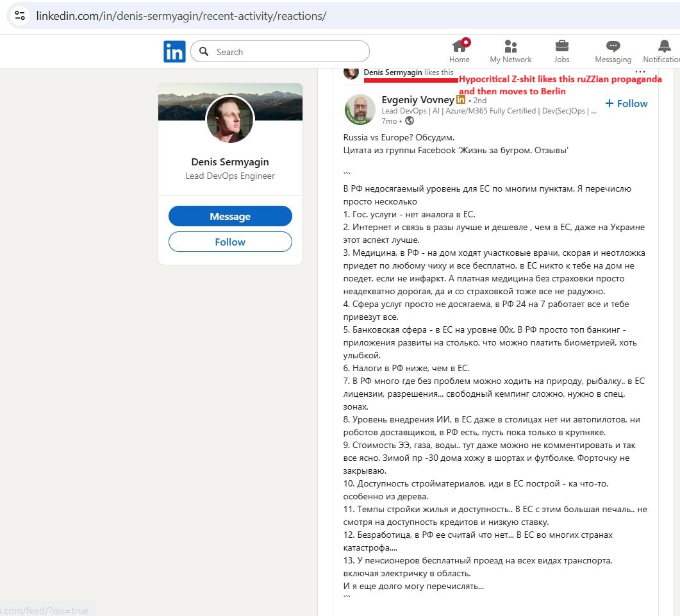
Task: Click the LinkedIn logo
Action: pyautogui.click(x=174, y=52)
